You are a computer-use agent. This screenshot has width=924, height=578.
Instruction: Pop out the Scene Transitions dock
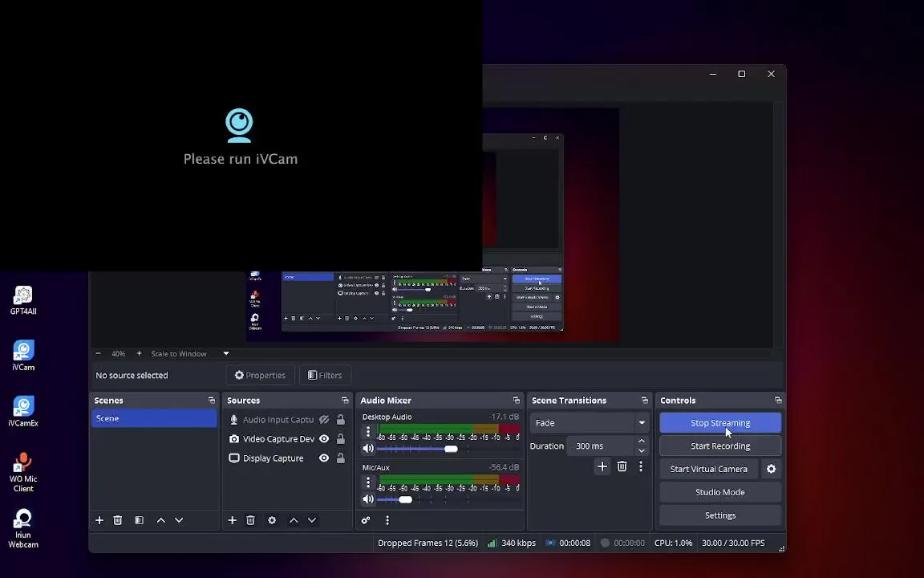pyautogui.click(x=644, y=400)
